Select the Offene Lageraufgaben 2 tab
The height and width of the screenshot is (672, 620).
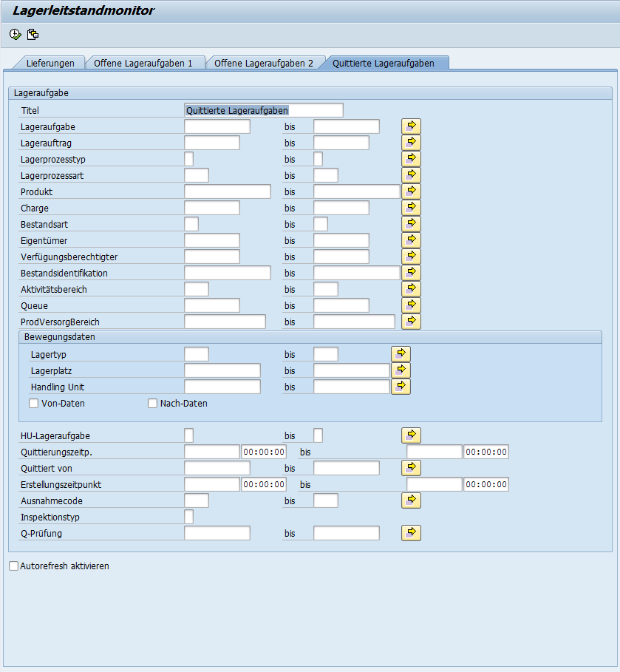264,64
